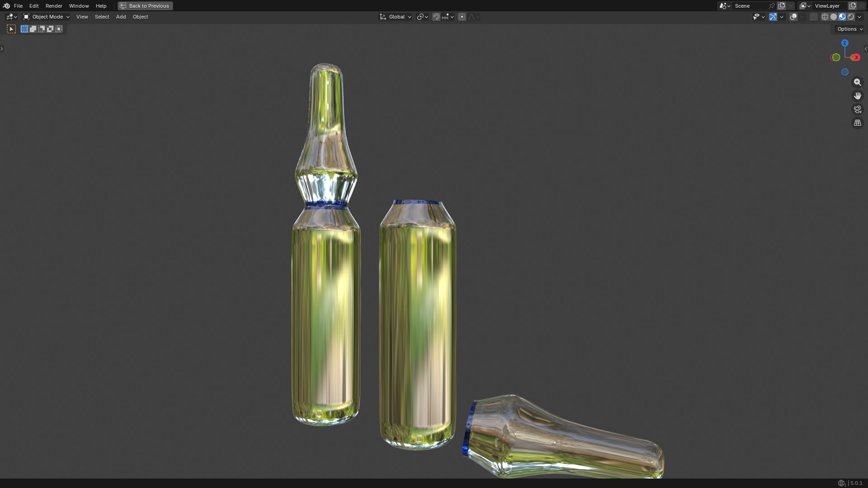The height and width of the screenshot is (488, 868).
Task: Click the zoom view magnifier icon
Action: 857,82
